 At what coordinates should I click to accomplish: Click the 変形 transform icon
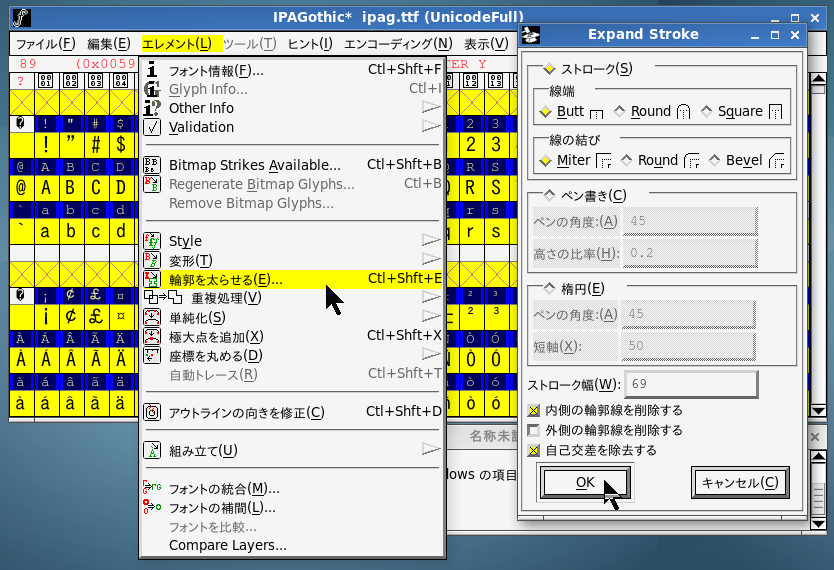(x=152, y=260)
